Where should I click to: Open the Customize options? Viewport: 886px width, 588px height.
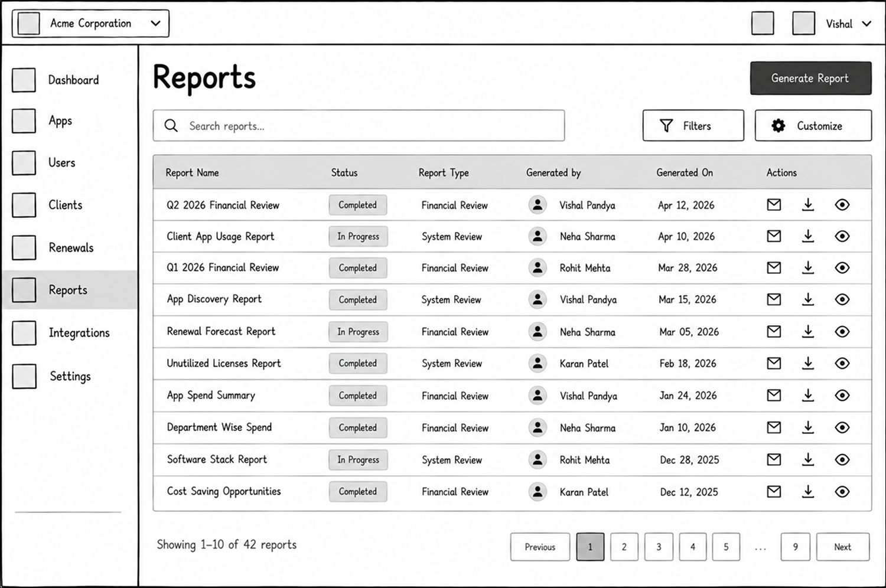click(x=813, y=125)
